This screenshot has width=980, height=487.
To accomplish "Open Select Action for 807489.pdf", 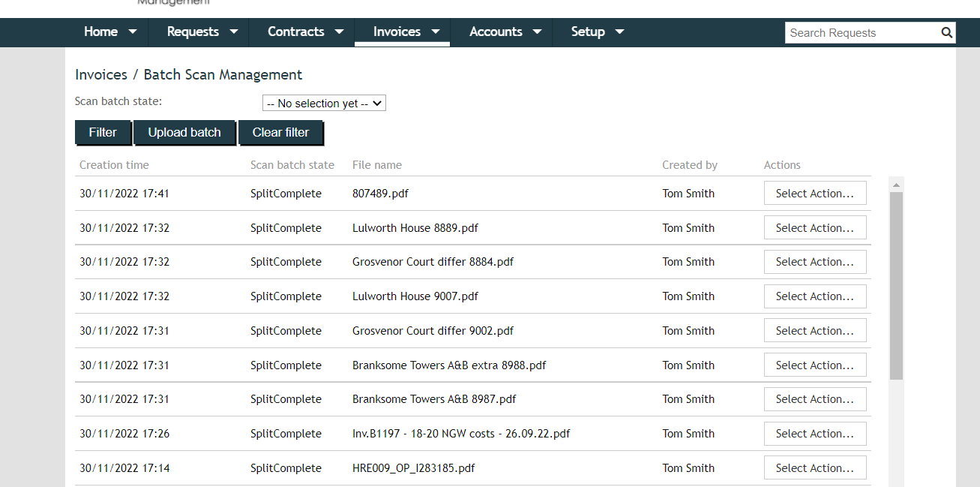I will pos(815,193).
